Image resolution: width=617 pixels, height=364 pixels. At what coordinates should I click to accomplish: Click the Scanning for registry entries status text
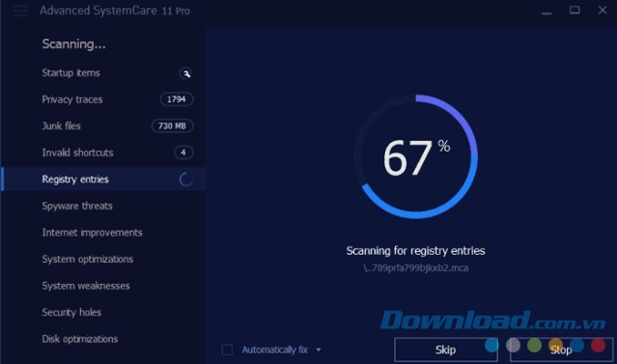[415, 251]
